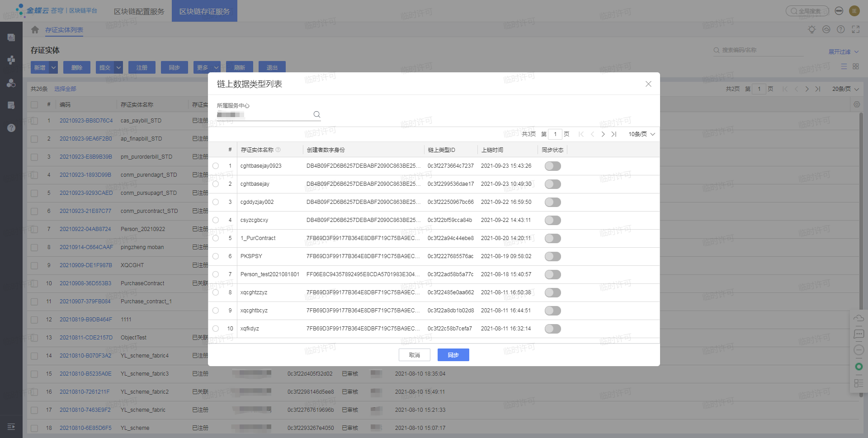Click the fullscreen expand icon
The height and width of the screenshot is (438, 868).
[856, 29]
